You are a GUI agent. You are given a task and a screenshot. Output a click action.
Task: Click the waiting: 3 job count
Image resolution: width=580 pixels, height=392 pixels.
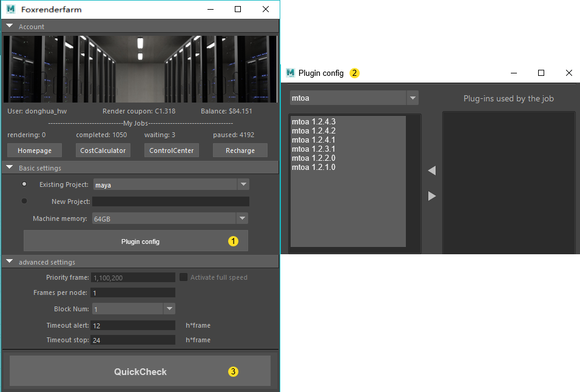point(160,135)
